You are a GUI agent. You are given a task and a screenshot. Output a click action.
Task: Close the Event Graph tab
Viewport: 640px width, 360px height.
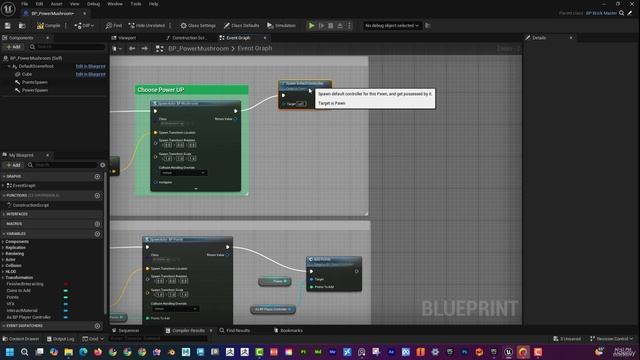point(265,38)
